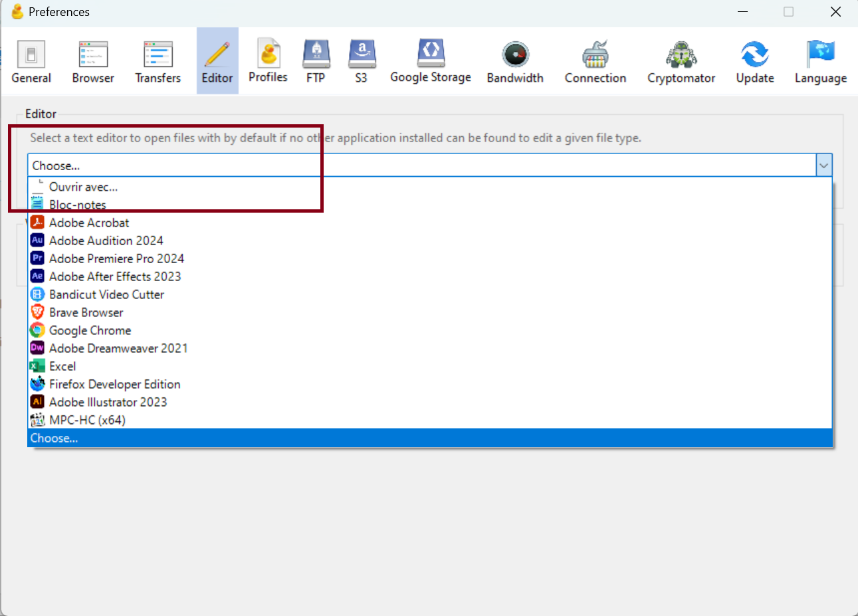Image resolution: width=858 pixels, height=616 pixels.
Task: Open the Cryptomator preferences tab
Action: (681, 61)
